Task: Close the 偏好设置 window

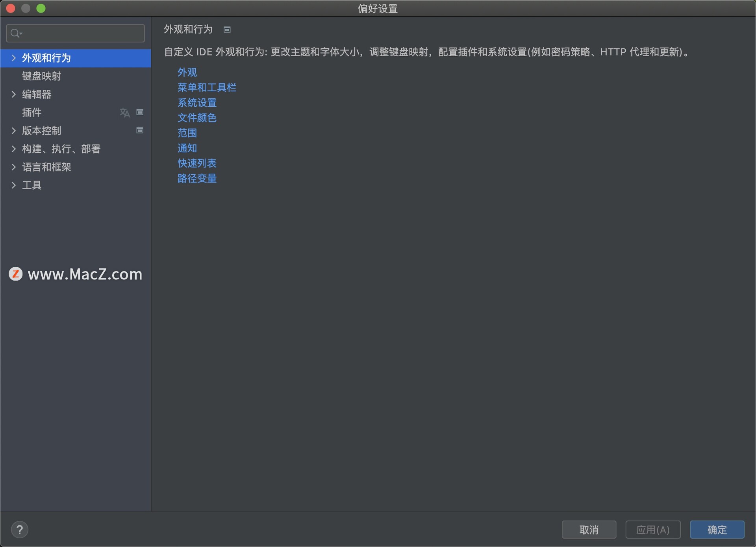Action: (x=11, y=8)
